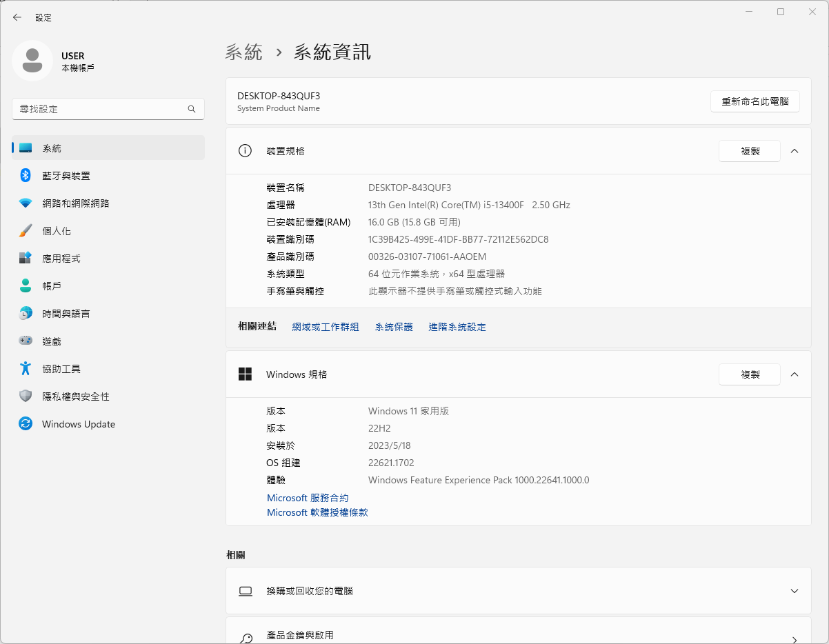Open 產品金鑰與啟用 arrow chevron
Screen dimensions: 829x644
coord(795,639)
